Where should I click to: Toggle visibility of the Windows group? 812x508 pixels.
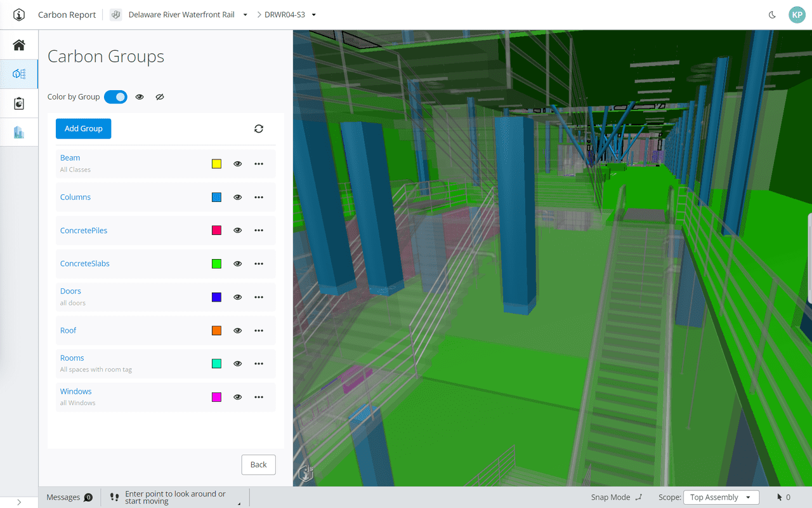click(237, 396)
